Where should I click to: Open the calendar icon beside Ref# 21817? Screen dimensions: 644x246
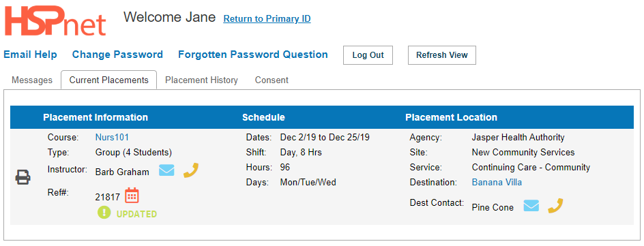coord(132,195)
